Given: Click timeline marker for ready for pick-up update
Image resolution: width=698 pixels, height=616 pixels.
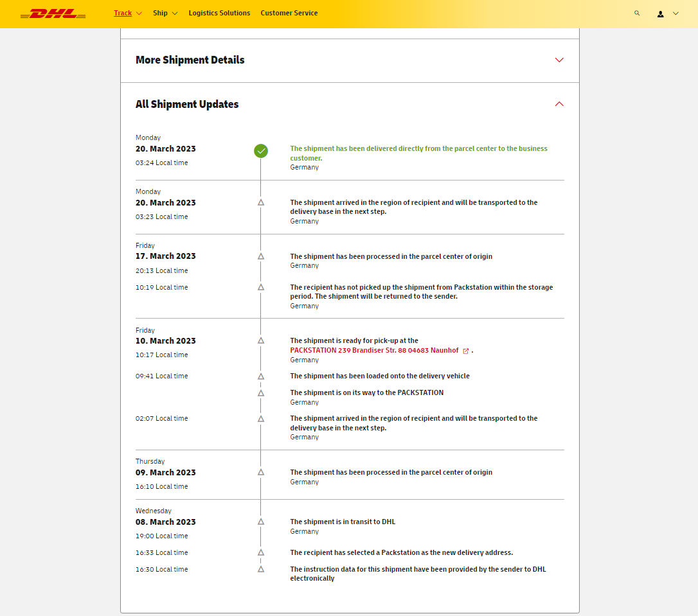Looking at the screenshot, I should [261, 340].
